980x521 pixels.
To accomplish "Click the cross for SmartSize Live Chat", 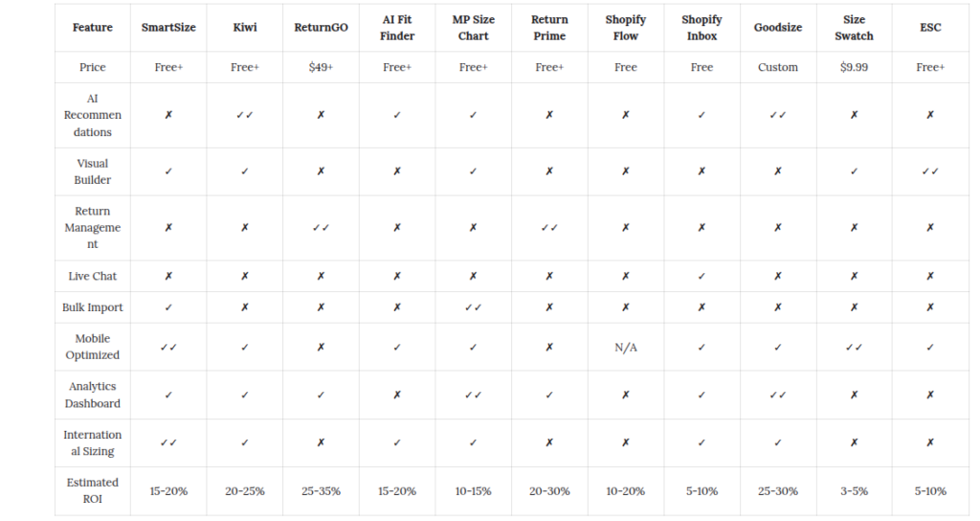I will click(x=168, y=276).
